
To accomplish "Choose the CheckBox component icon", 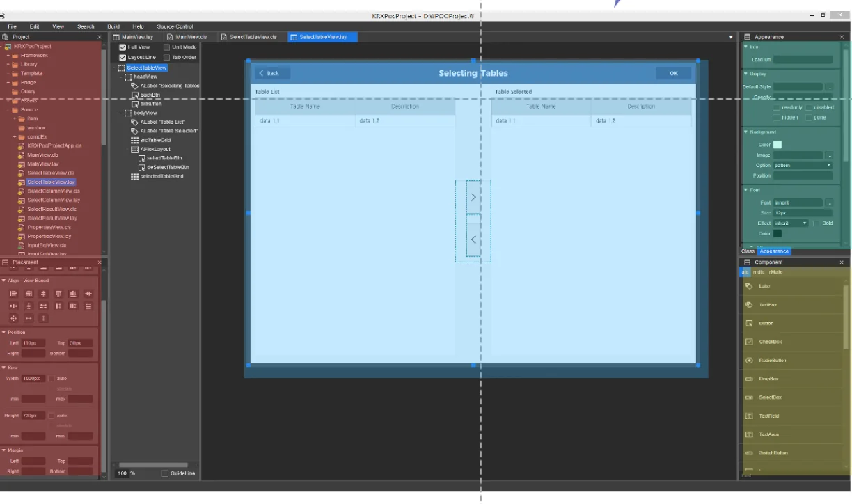I will [x=749, y=342].
